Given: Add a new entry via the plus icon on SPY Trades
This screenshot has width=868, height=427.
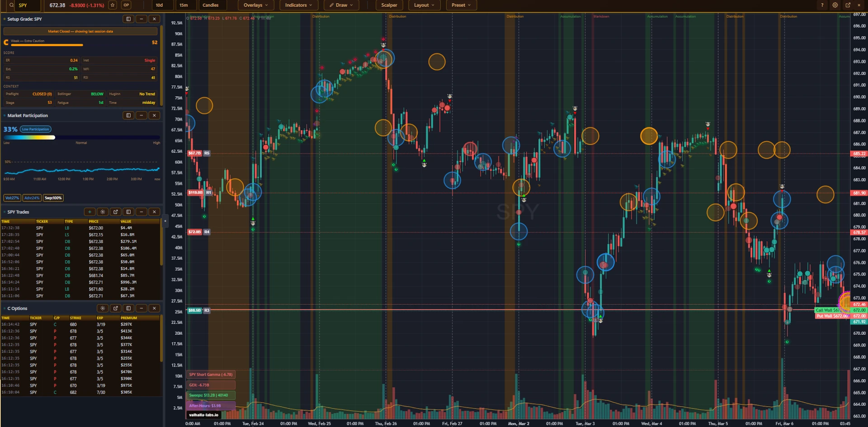Looking at the screenshot, I should [x=90, y=212].
